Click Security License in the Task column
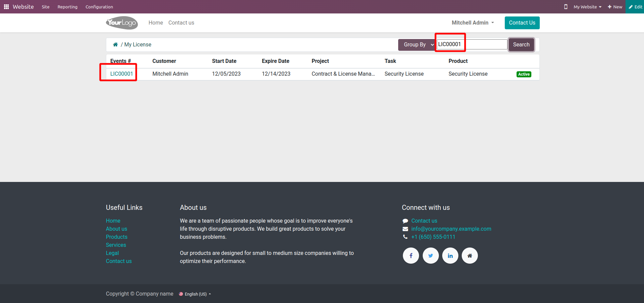Image resolution: width=644 pixels, height=303 pixels. pos(404,74)
